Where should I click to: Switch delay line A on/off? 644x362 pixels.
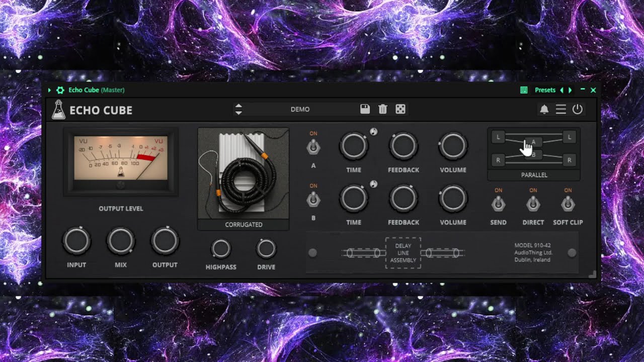[313, 147]
